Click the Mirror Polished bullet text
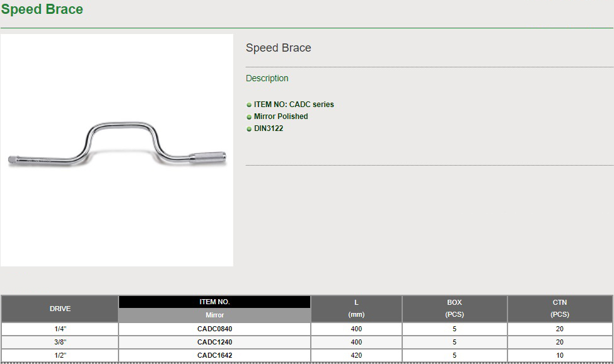This screenshot has height=364, width=614. (281, 117)
